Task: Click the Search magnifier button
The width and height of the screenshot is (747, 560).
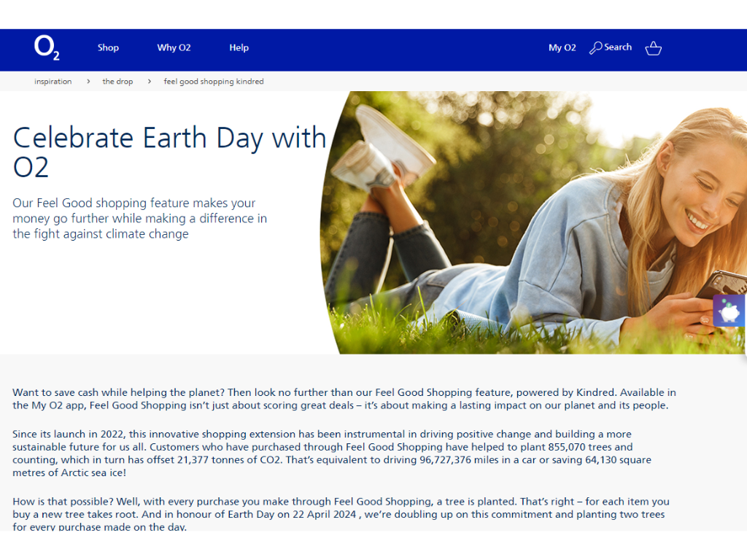Action: click(611, 47)
